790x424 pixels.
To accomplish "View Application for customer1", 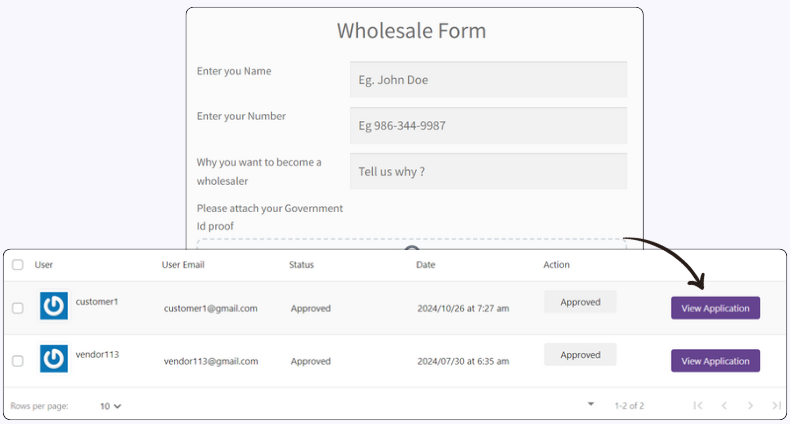I will coord(715,308).
